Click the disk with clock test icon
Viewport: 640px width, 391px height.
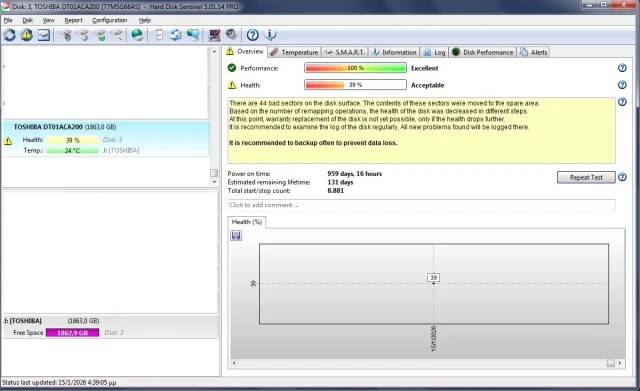click(83, 35)
